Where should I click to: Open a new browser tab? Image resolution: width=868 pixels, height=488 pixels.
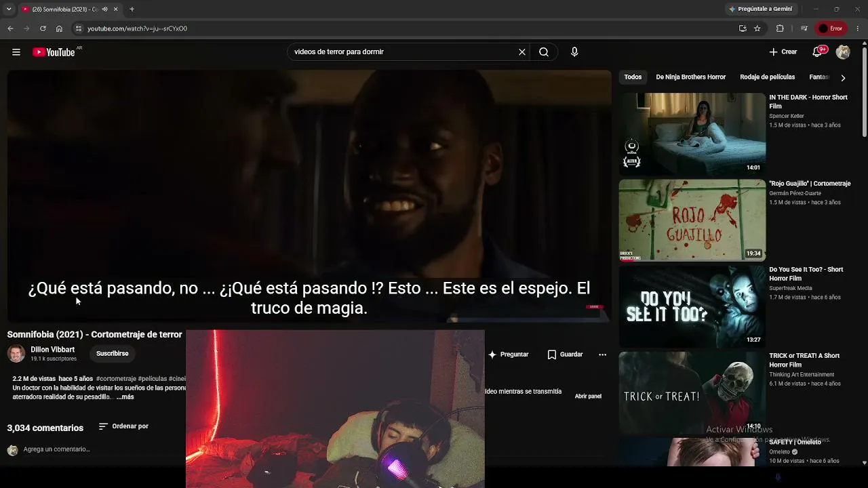point(132,9)
